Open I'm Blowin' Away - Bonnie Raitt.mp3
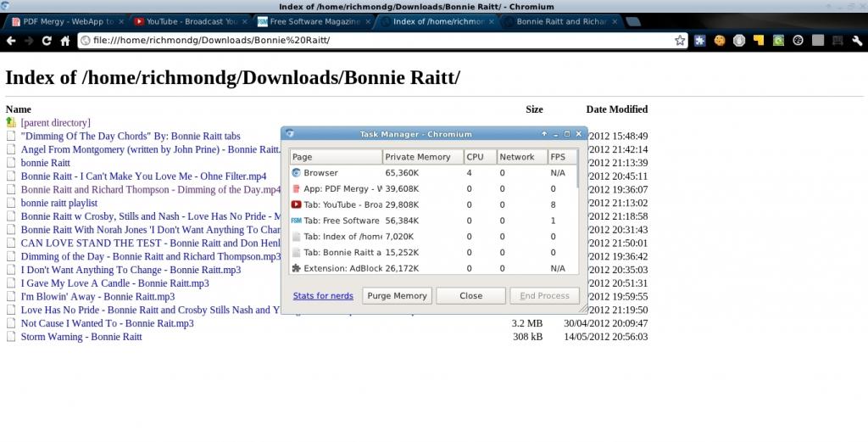The image size is (868, 442). point(98,296)
